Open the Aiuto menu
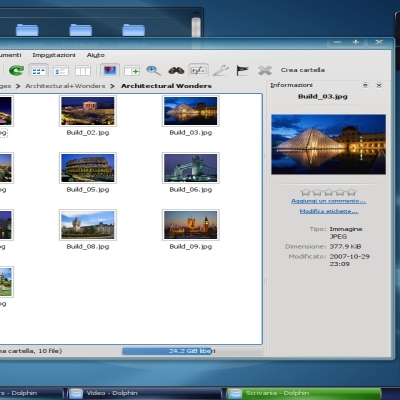 coord(96,55)
